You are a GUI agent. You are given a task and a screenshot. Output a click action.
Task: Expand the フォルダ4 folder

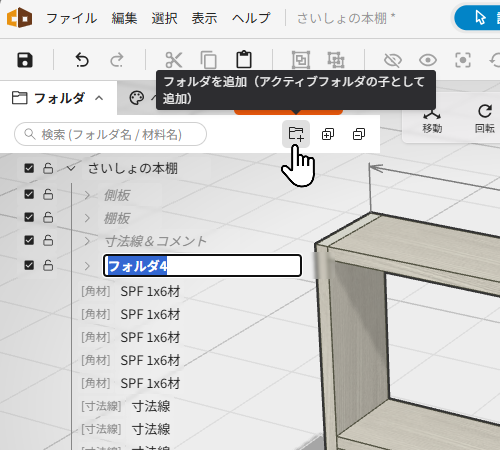pyautogui.click(x=87, y=266)
